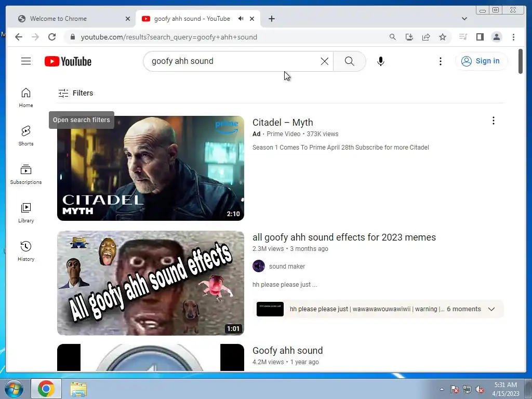532x399 pixels.
Task: Open the Windows Start menu
Action: point(14,389)
